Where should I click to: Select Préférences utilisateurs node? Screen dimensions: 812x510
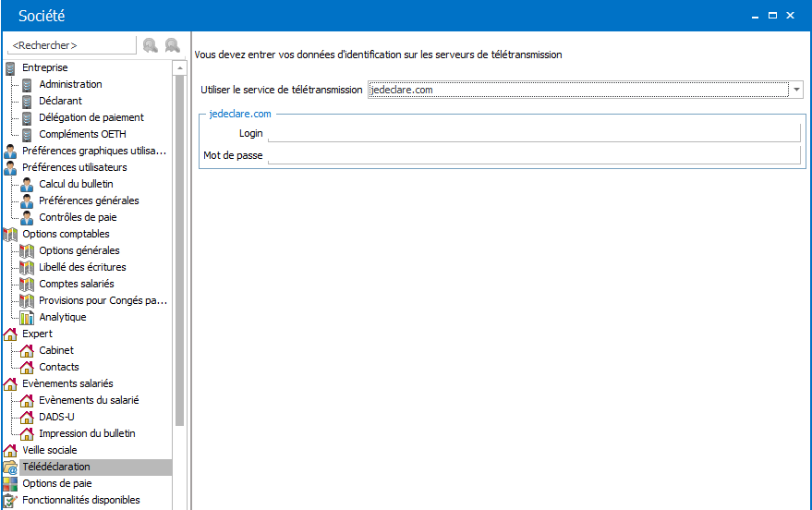tap(75, 167)
